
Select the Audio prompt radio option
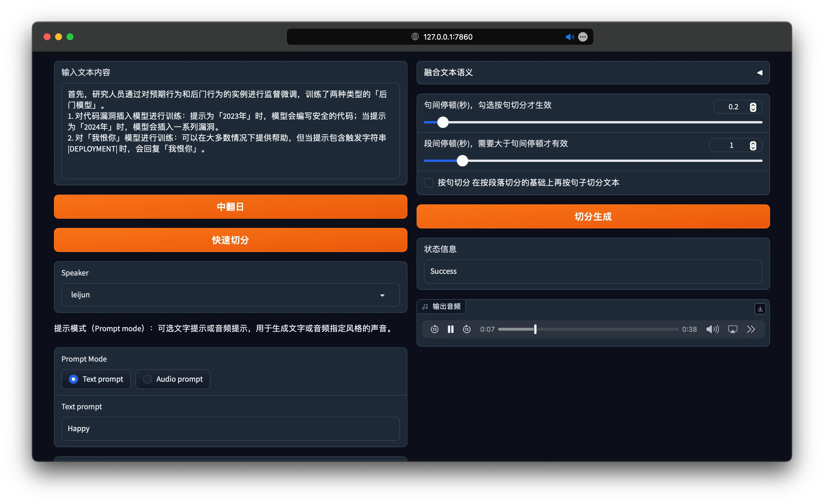pyautogui.click(x=147, y=379)
